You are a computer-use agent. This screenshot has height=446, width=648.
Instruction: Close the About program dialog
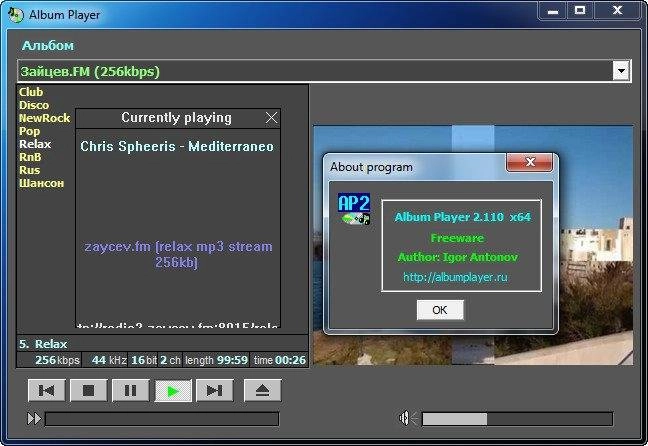[x=529, y=162]
